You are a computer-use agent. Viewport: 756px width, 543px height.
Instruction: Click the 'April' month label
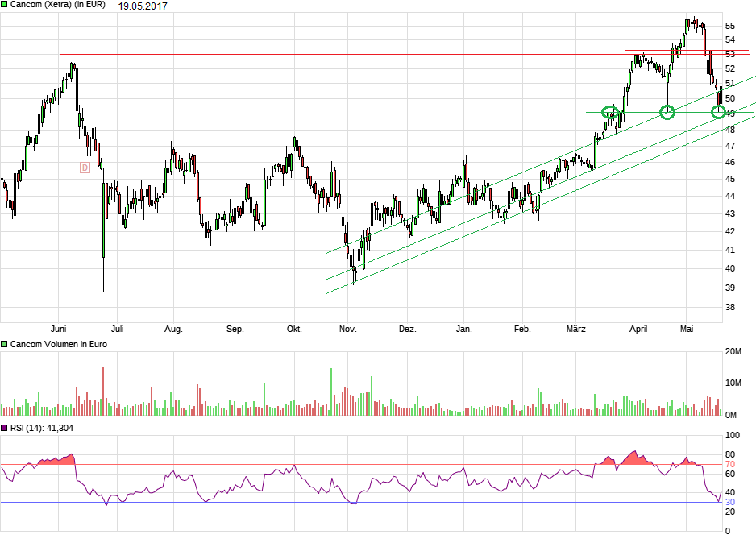[638, 329]
